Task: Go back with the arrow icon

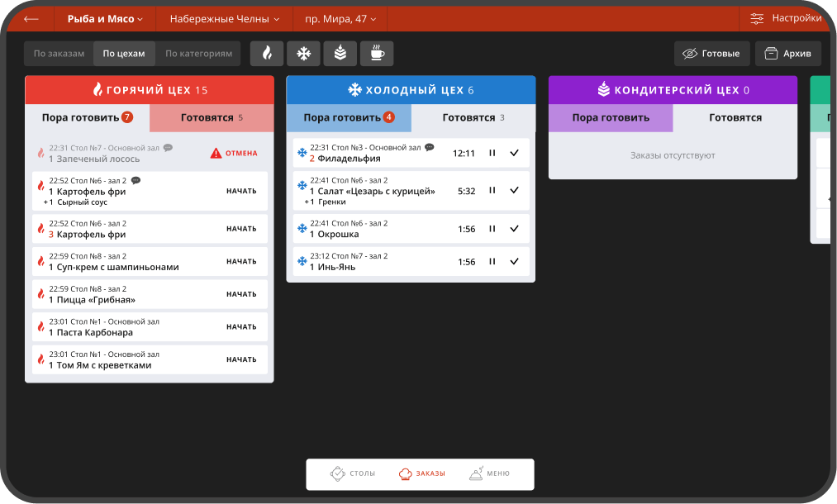Action: point(31,19)
